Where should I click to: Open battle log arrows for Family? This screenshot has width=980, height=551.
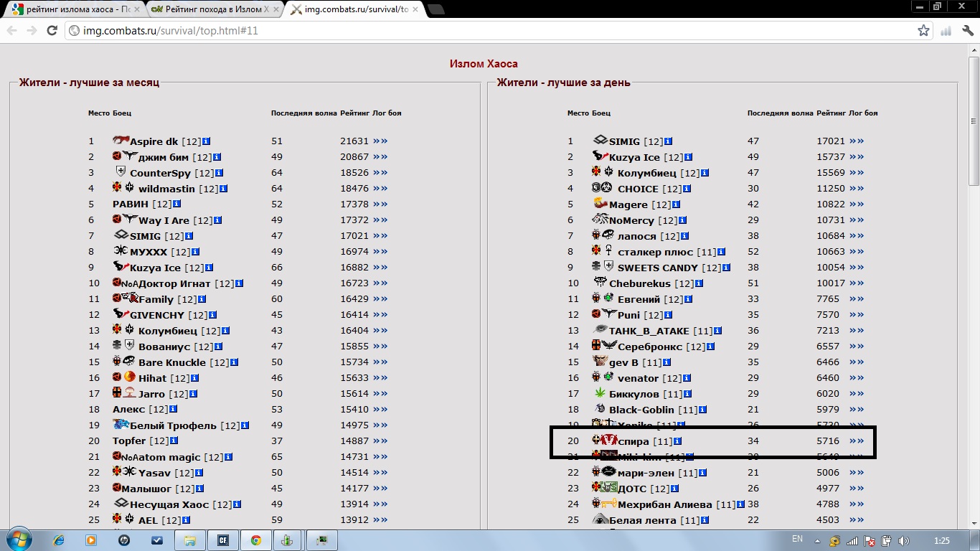point(380,299)
